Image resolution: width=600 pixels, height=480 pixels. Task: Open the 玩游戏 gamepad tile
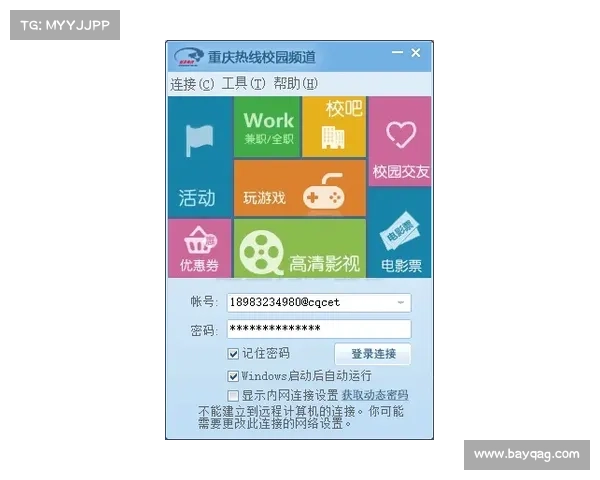[300, 188]
